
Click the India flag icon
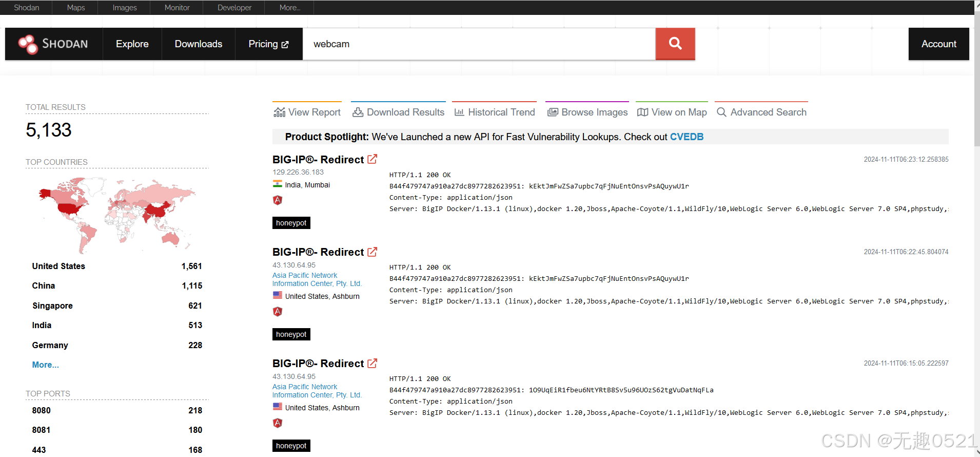(278, 184)
